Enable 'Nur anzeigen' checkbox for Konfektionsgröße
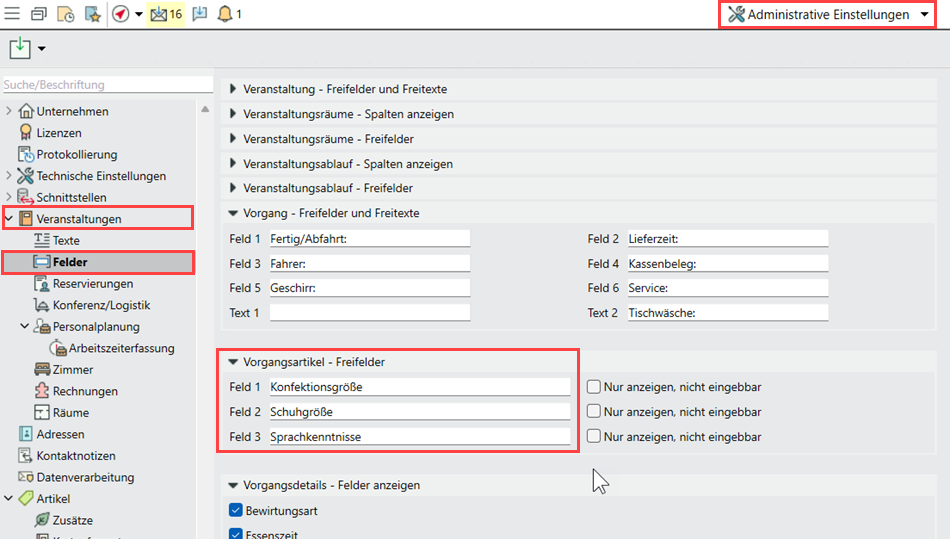 pos(594,386)
